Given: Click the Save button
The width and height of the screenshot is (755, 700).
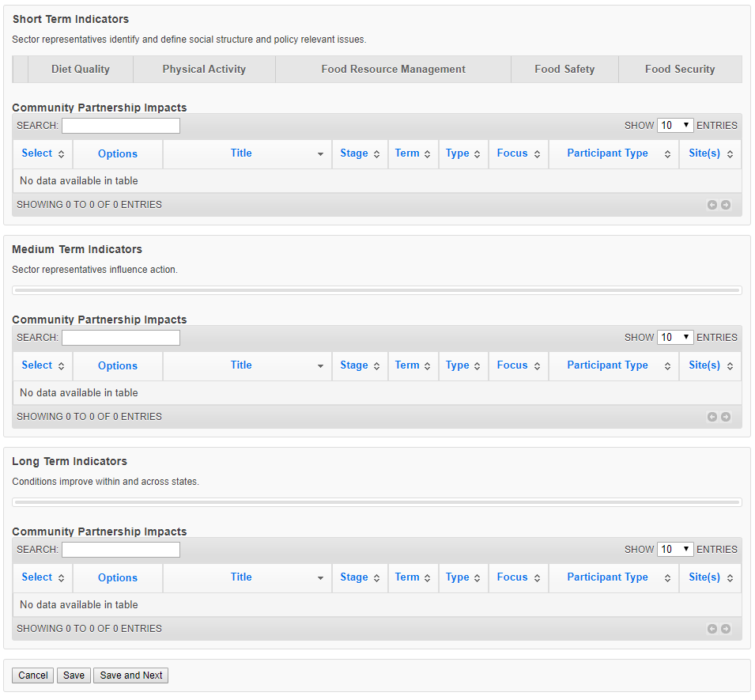Looking at the screenshot, I should pyautogui.click(x=74, y=675).
